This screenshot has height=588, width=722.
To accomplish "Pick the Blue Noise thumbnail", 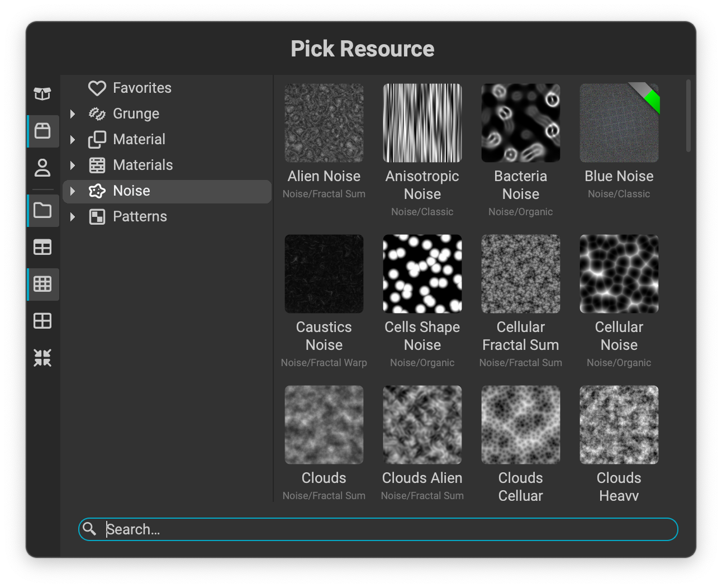I will pyautogui.click(x=619, y=123).
